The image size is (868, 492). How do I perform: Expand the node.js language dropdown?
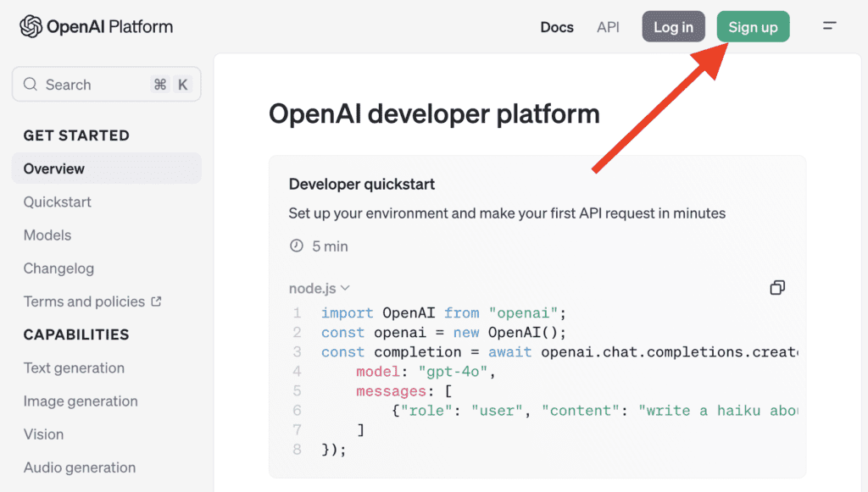pos(320,289)
